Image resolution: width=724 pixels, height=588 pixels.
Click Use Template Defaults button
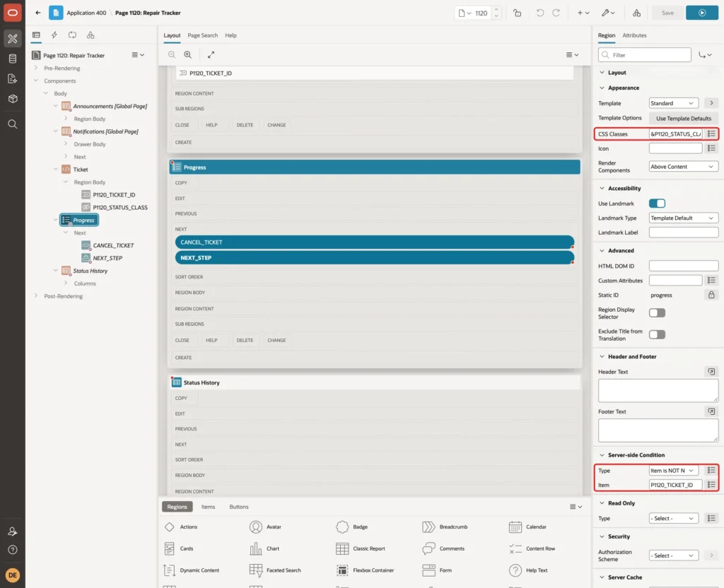click(x=684, y=119)
